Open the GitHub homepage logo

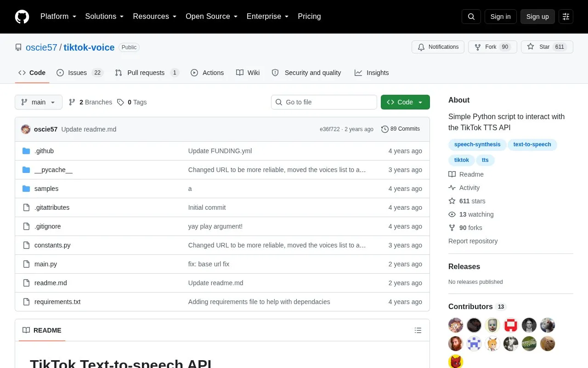pyautogui.click(x=22, y=17)
